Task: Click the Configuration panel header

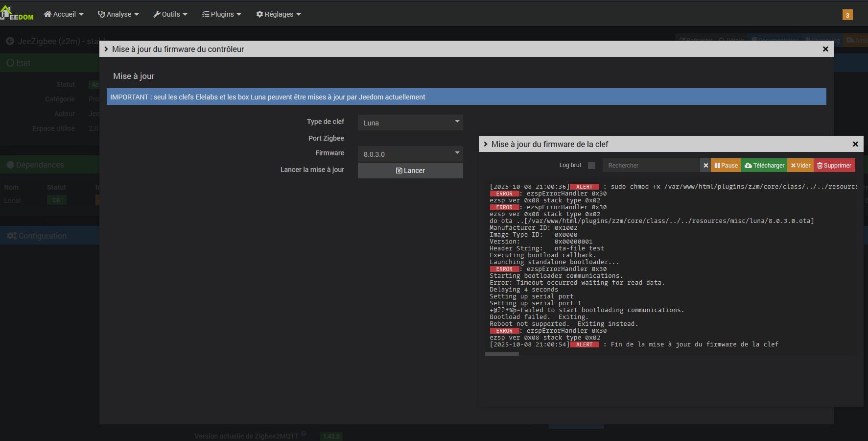Action: [49, 236]
